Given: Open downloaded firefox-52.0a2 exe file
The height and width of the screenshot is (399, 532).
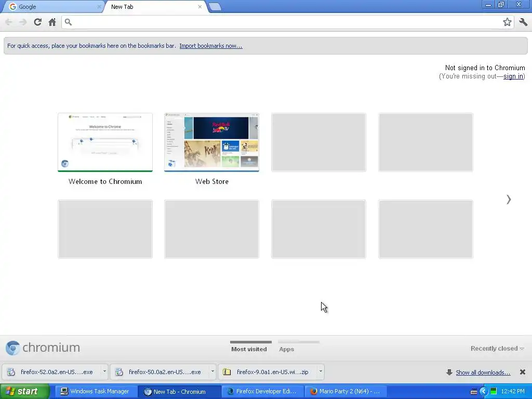Looking at the screenshot, I should (52, 372).
